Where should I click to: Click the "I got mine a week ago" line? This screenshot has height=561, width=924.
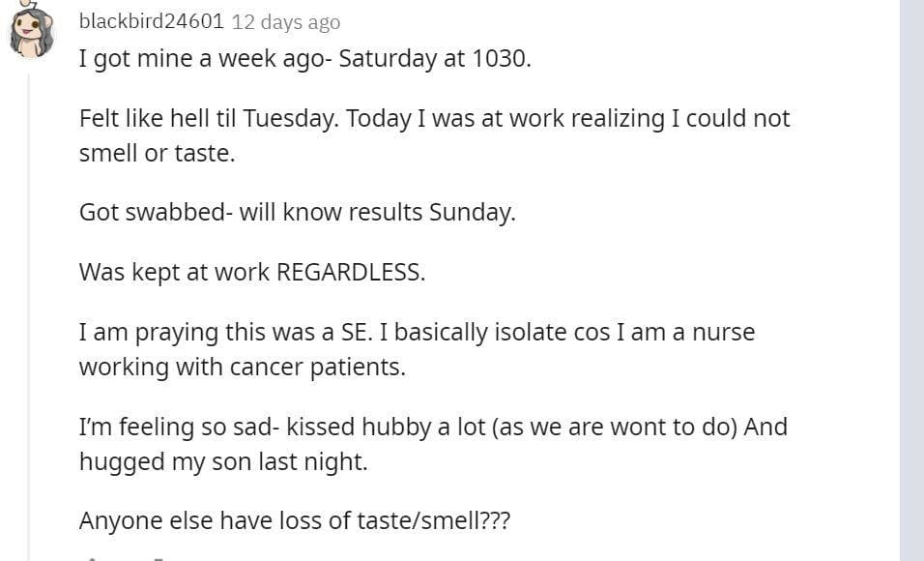pos(304,58)
